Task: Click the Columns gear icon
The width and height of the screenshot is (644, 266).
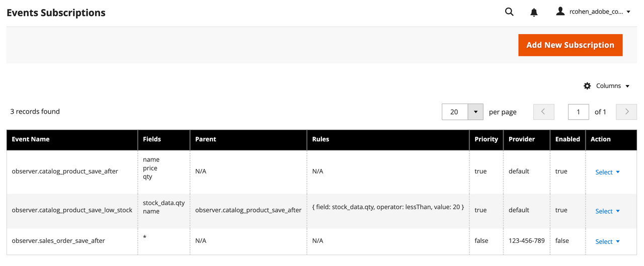Action: tap(587, 86)
